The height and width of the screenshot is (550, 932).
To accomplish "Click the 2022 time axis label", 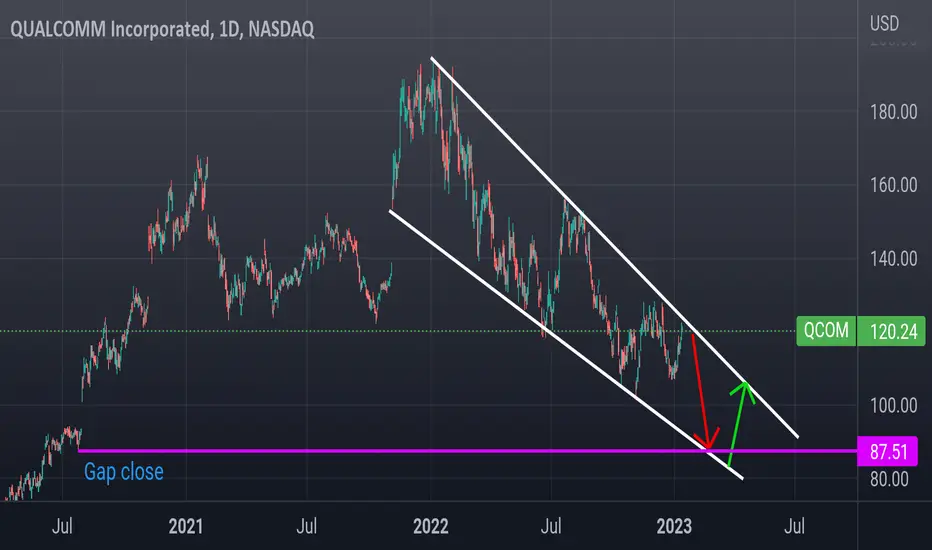I will point(430,526).
